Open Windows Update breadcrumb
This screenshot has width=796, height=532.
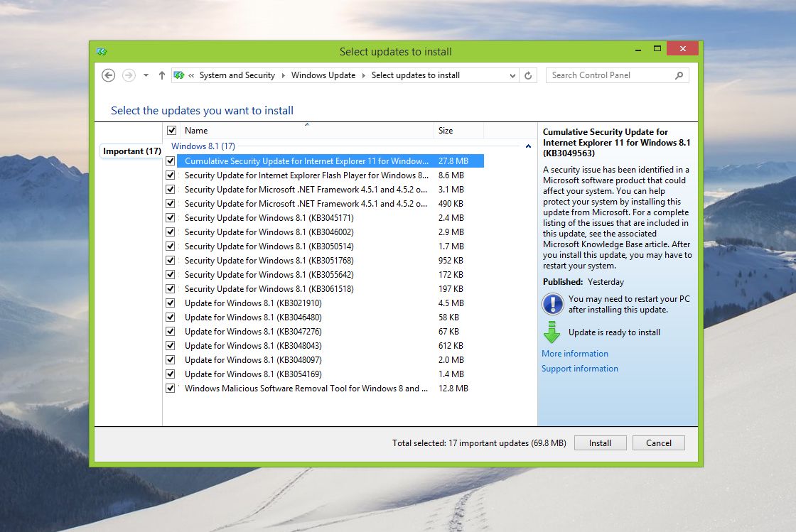pos(323,75)
